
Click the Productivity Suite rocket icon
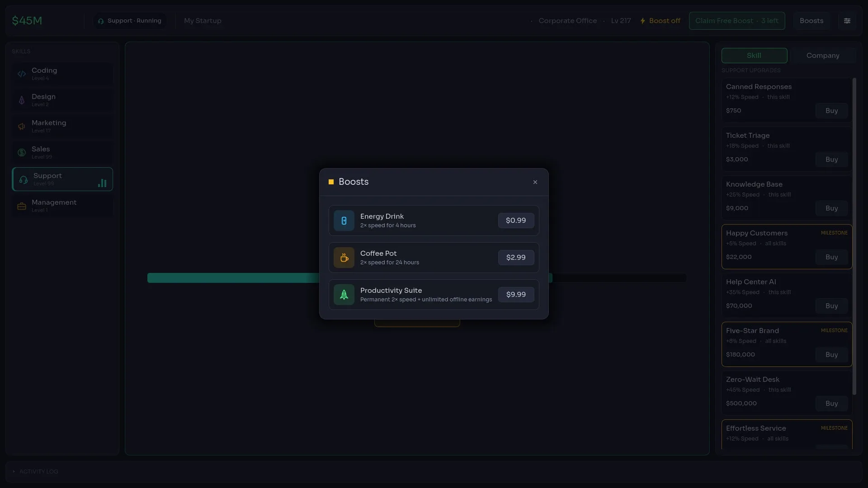tap(344, 295)
